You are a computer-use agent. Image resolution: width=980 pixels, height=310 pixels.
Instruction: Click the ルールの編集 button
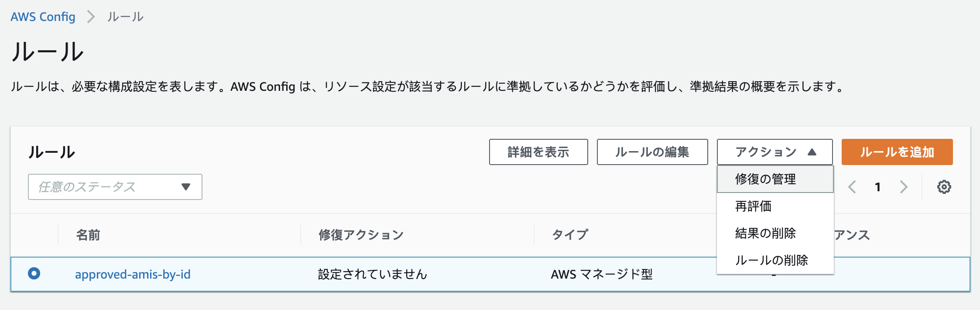click(652, 152)
